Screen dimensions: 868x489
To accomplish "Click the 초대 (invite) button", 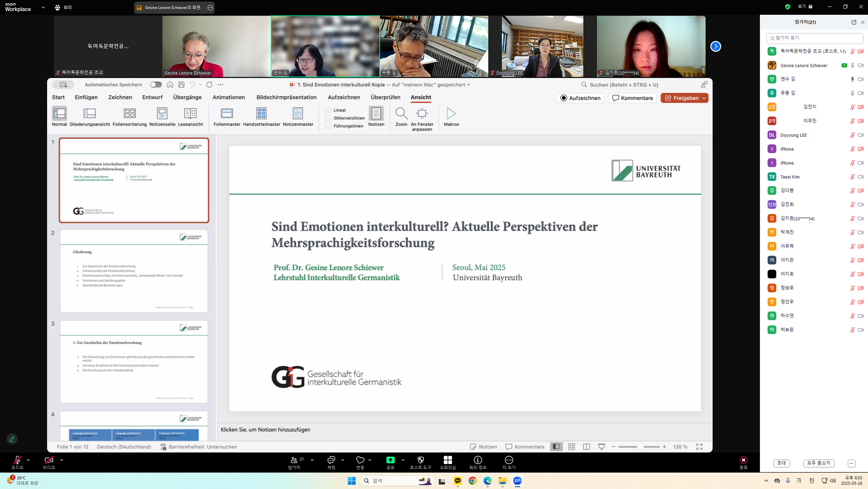I will [x=782, y=463].
